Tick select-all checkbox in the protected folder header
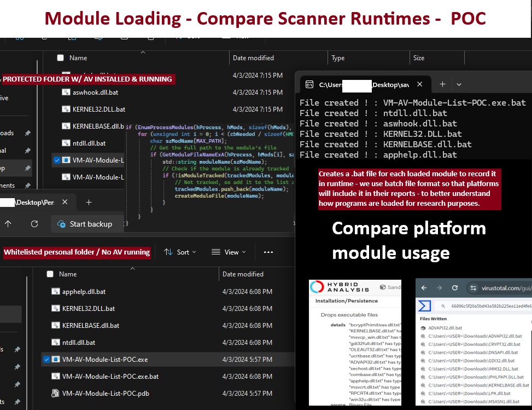The height and width of the screenshot is (410, 532). [x=60, y=57]
